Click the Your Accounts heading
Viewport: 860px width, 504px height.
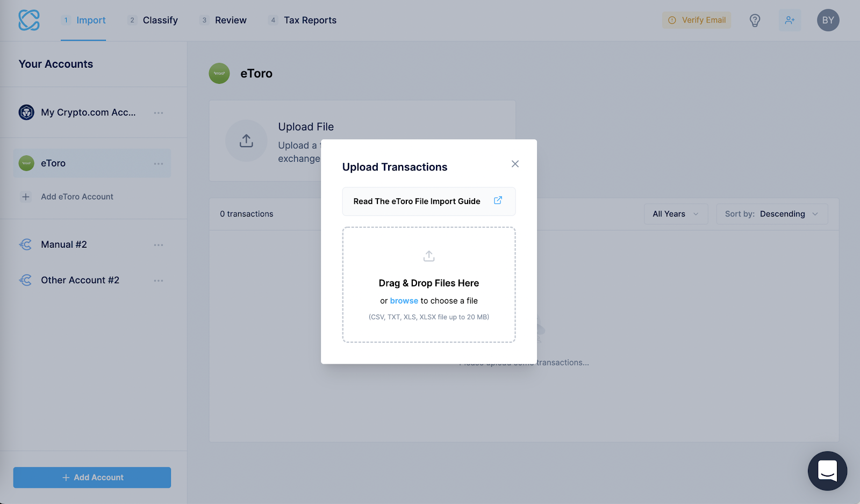click(56, 64)
